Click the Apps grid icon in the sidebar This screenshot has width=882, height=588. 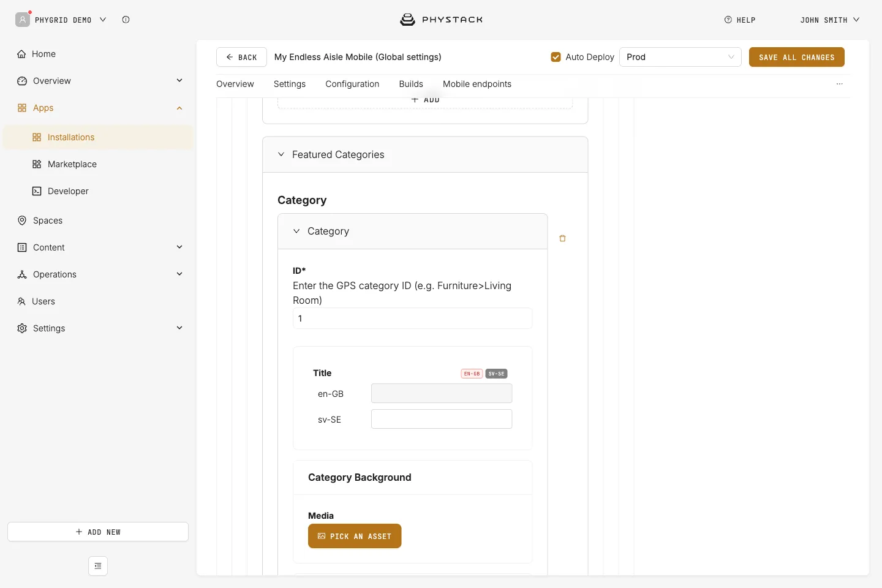[22, 108]
